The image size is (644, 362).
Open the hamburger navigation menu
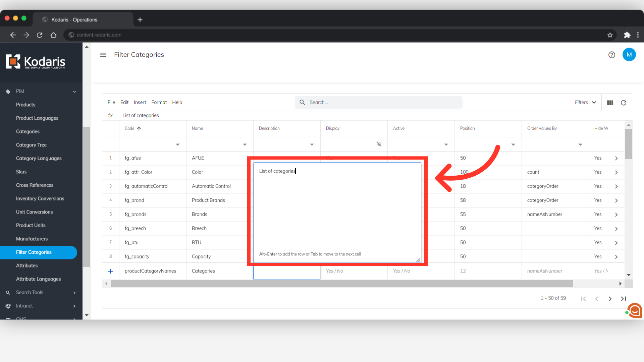103,55
